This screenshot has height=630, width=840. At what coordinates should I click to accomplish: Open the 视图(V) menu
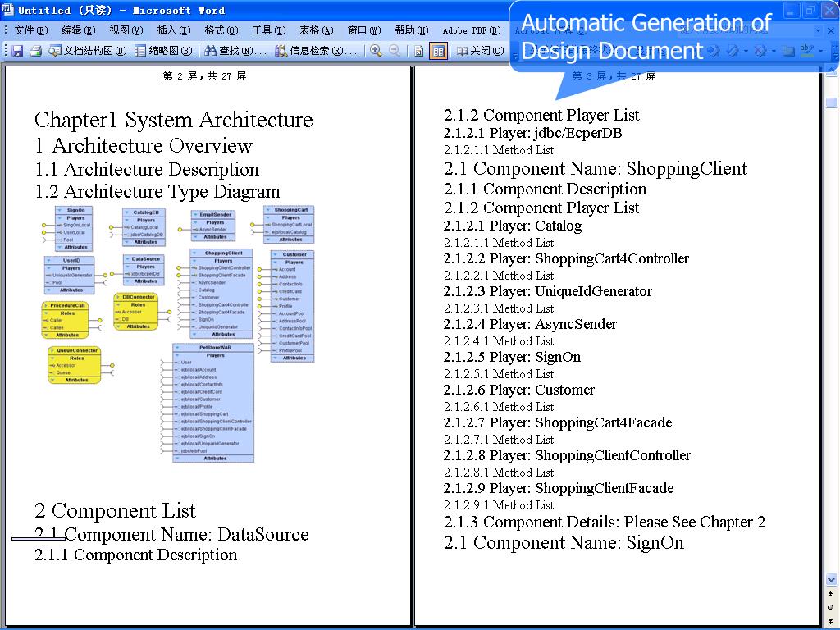pos(126,30)
